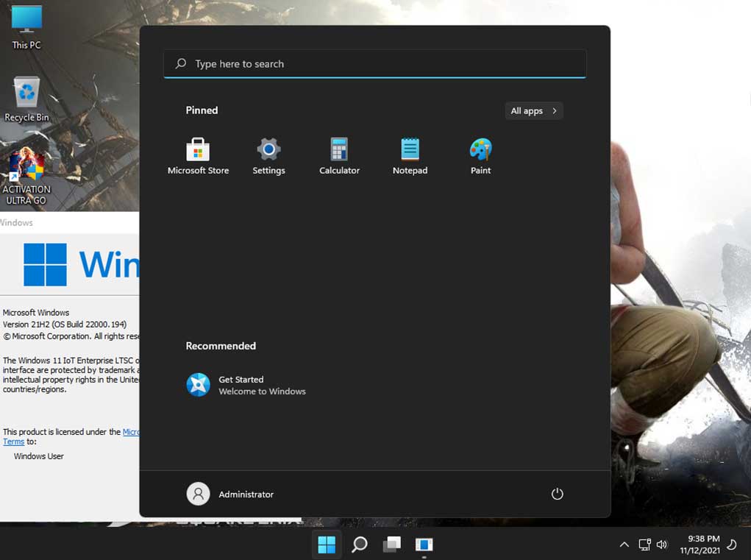The image size is (751, 560).
Task: Click the search magnifier in Start search box
Action: pos(180,64)
